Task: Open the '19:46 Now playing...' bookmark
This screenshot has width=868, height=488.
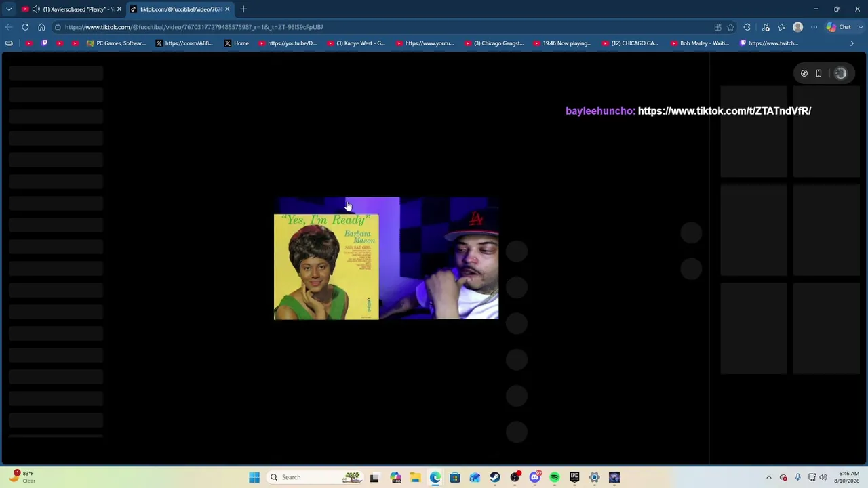Action: [562, 43]
